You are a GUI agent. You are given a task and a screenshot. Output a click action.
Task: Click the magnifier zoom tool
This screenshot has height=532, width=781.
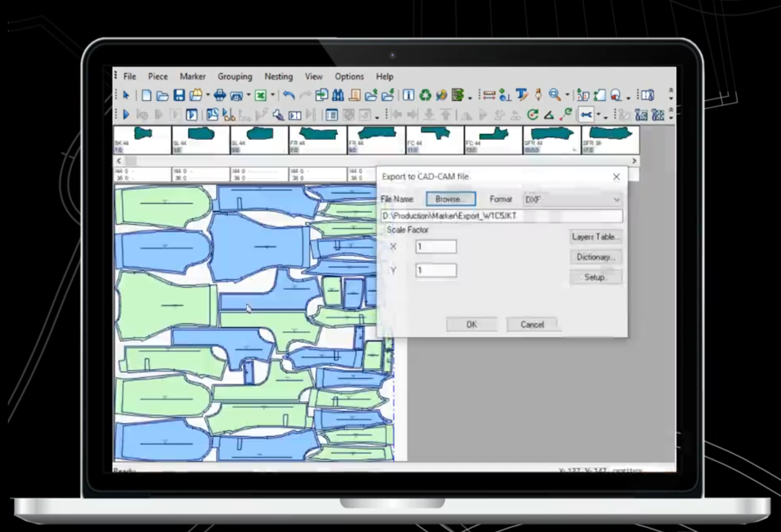point(555,95)
